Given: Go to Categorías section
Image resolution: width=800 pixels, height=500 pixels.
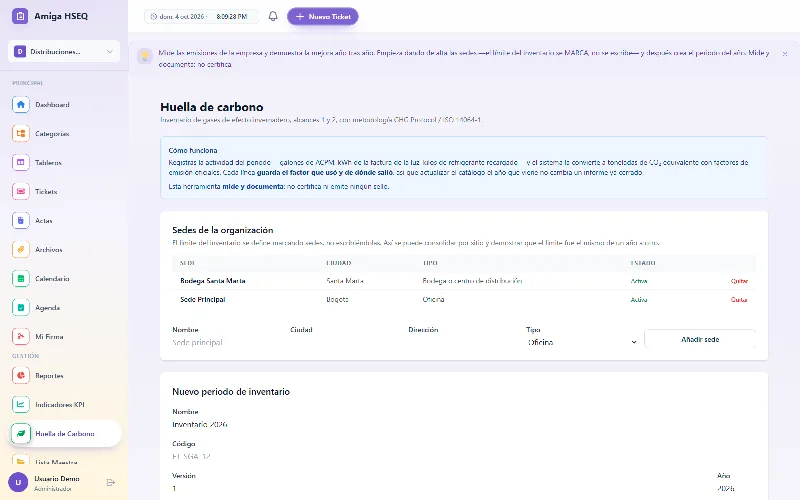Looking at the screenshot, I should [x=65, y=134].
